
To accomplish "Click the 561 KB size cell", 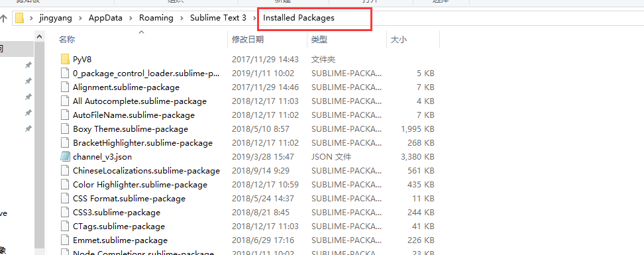I will (x=421, y=170).
